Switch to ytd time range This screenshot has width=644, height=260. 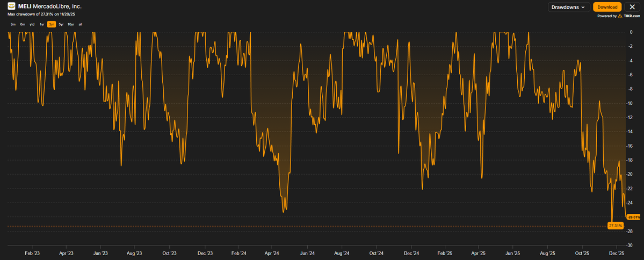pyautogui.click(x=32, y=24)
